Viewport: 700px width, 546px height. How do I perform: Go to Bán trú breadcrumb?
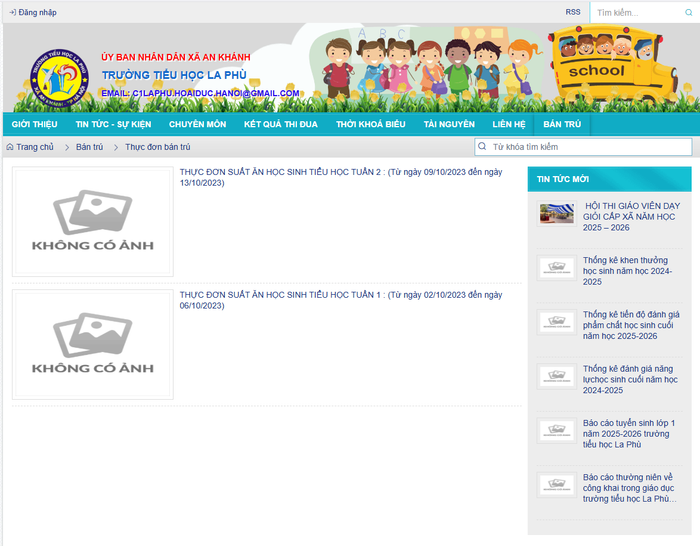pyautogui.click(x=89, y=147)
